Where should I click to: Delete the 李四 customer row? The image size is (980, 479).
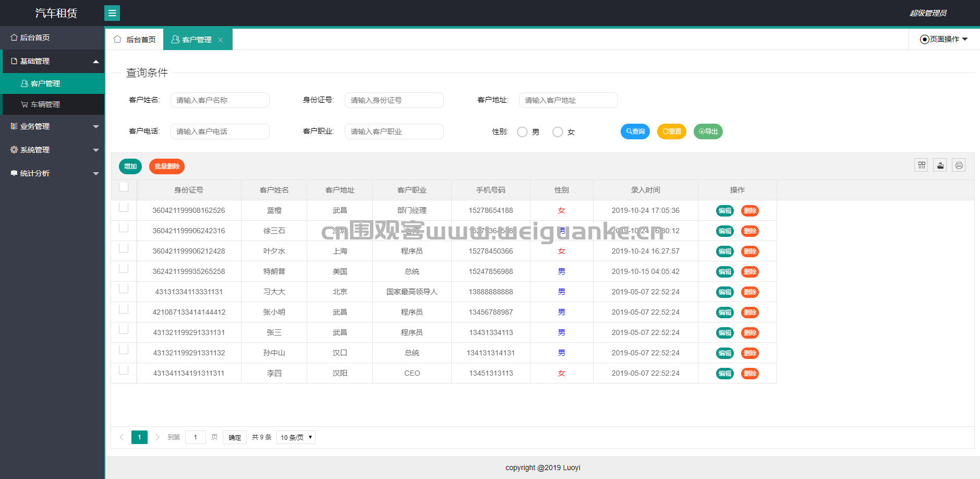(x=750, y=374)
